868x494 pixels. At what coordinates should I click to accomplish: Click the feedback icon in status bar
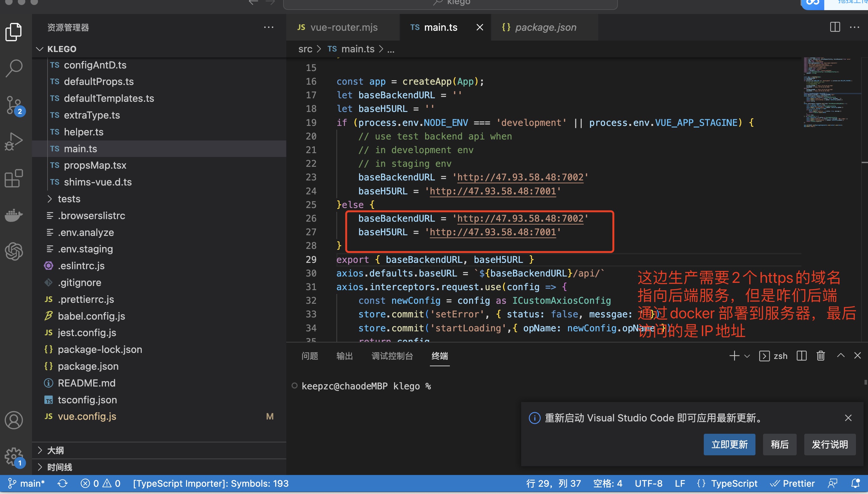coord(833,483)
